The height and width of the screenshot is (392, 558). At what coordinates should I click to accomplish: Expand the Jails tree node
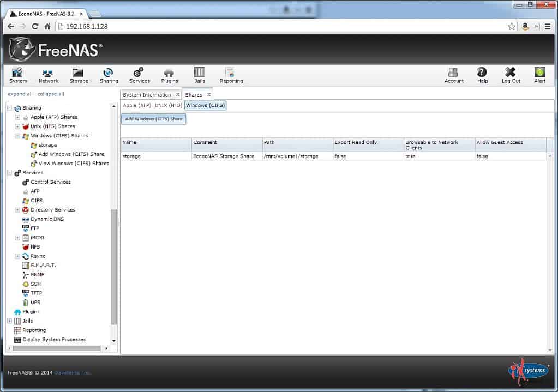point(10,321)
